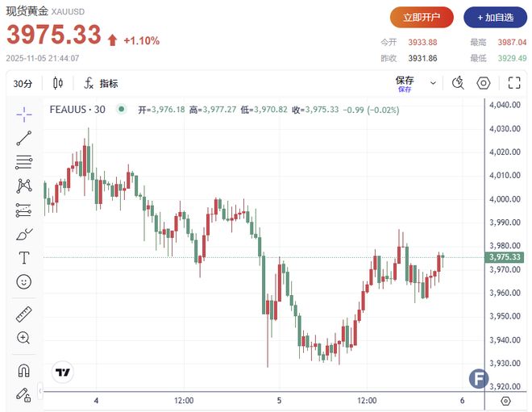Toggle the green status dot beside FEAUUS
Screen dimensions: 532x412
(x=121, y=110)
